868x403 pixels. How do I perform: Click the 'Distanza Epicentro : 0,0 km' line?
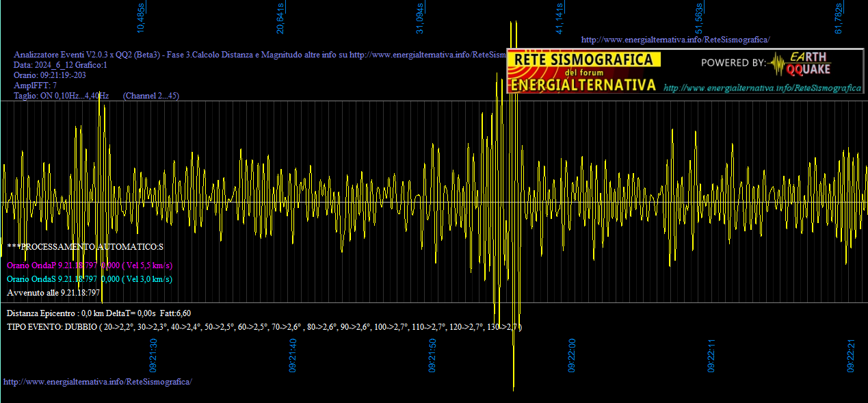[x=98, y=313]
